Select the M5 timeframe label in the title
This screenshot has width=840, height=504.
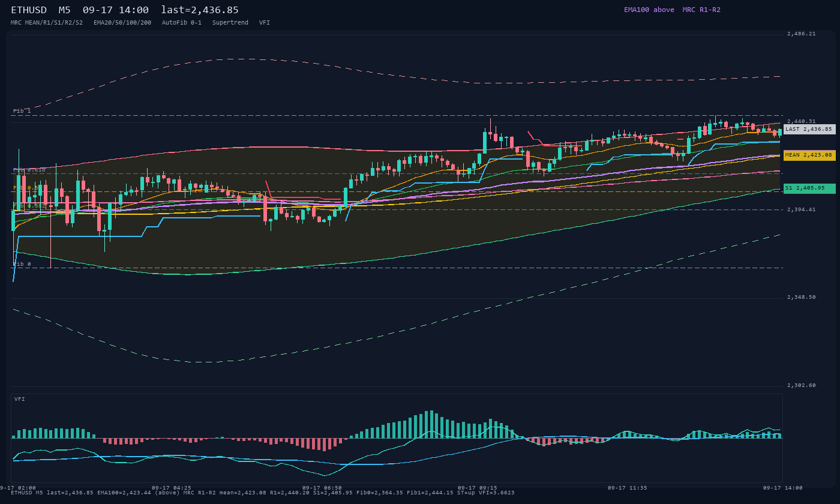[x=65, y=10]
